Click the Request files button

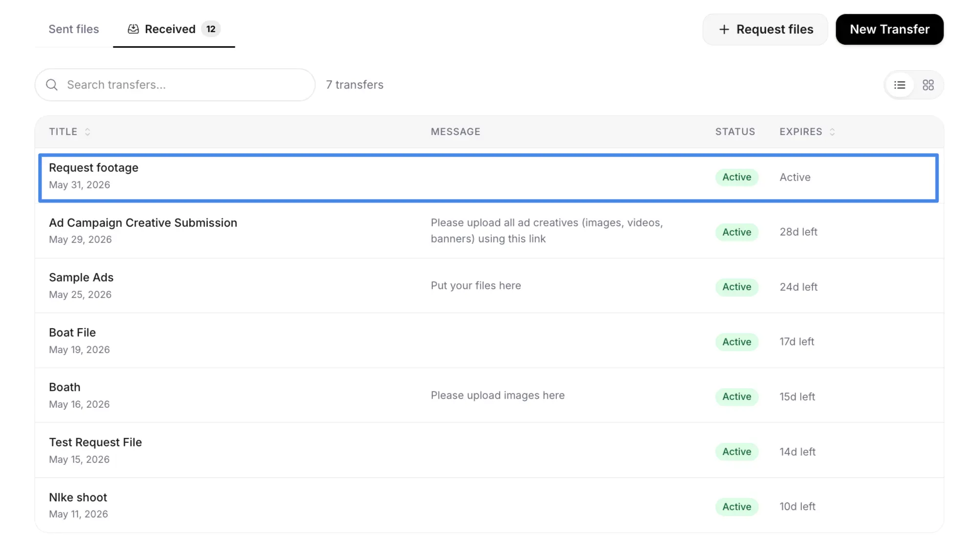pyautogui.click(x=765, y=30)
